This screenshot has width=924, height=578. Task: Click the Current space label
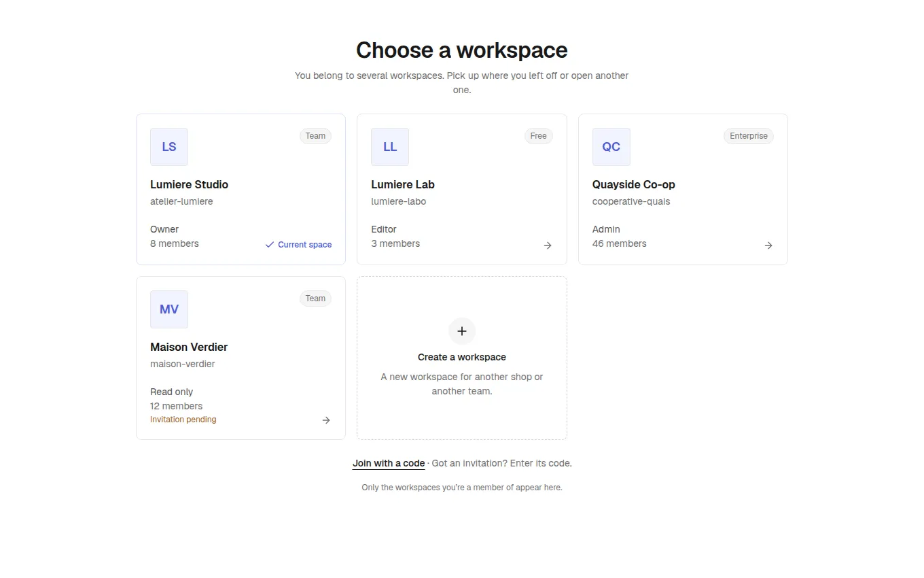(x=305, y=245)
